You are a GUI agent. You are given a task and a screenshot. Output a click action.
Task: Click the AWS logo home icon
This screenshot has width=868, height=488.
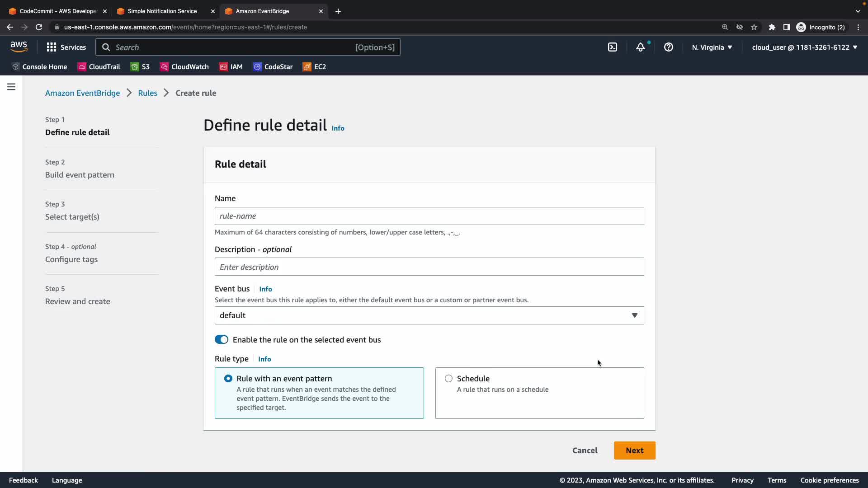pyautogui.click(x=19, y=47)
